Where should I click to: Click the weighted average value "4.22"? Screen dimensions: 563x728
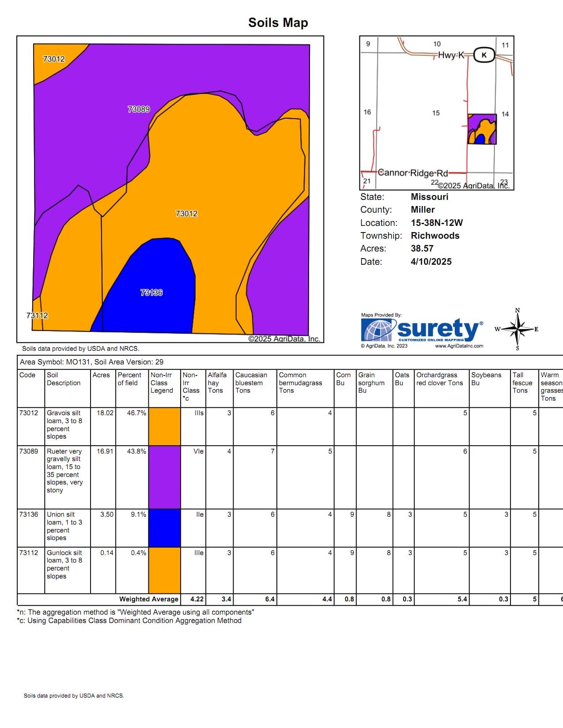tap(197, 599)
